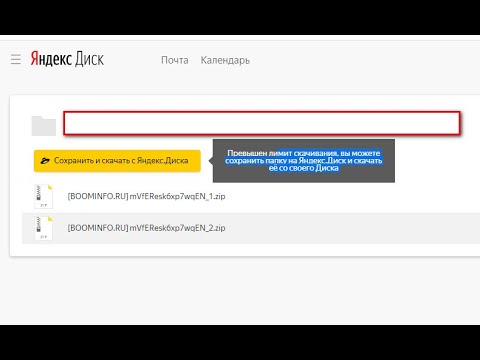Image resolution: width=480 pixels, height=360 pixels.
Task: Click the disk icon inside the yellow button
Action: [x=45, y=161]
